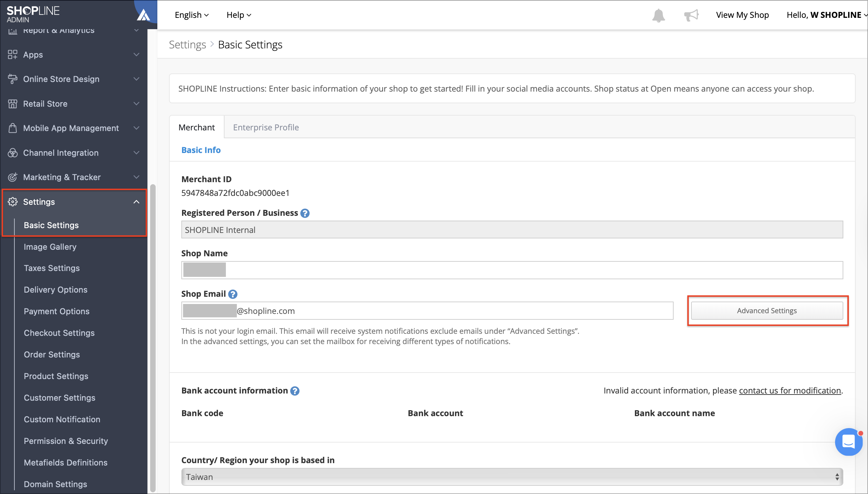Select Basic Settings in the sidebar

(51, 225)
